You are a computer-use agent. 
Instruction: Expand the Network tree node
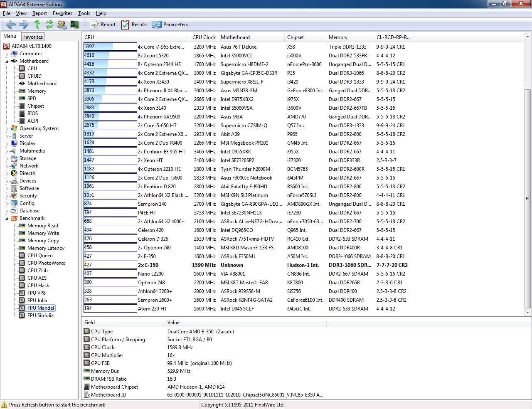[7, 166]
